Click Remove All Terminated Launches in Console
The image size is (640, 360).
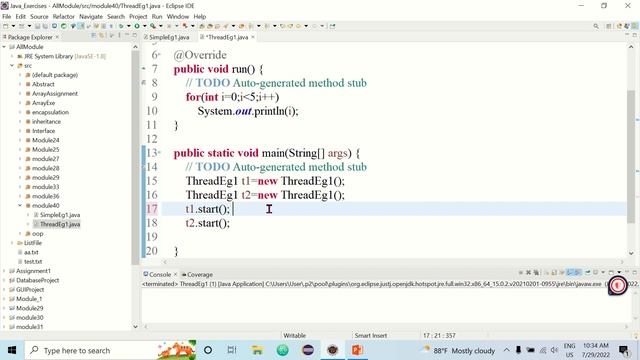536,272
